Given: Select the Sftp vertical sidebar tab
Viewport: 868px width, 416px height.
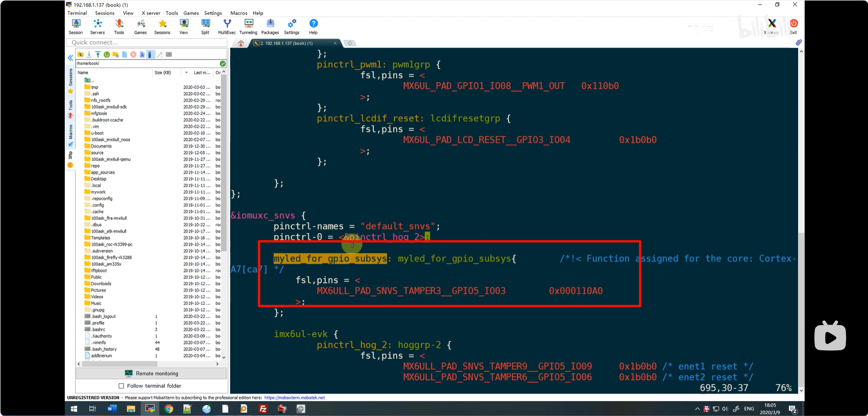Looking at the screenshot, I should coord(70,159).
